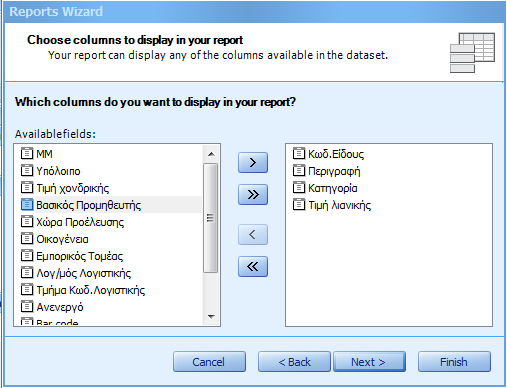Proceed with the Next button
507x388 pixels.
[x=369, y=361]
